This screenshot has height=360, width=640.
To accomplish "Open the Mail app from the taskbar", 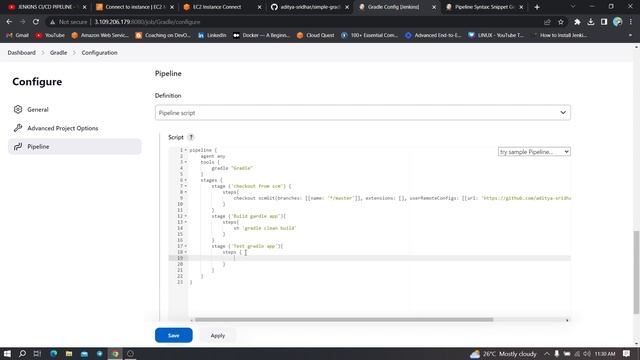I will (x=84, y=353).
